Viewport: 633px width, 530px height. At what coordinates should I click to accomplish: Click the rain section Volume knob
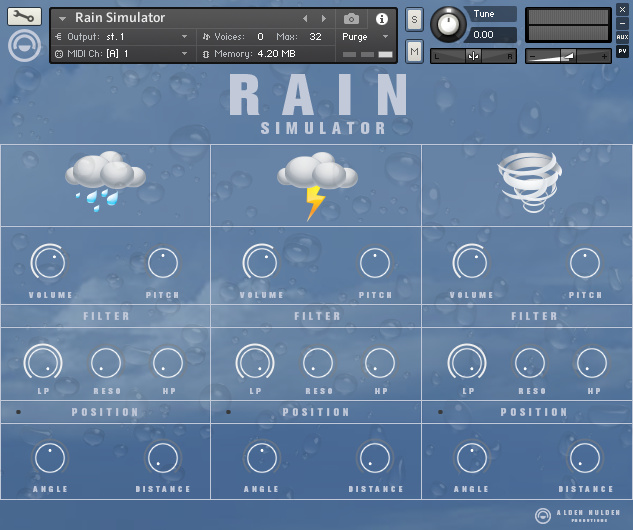(x=50, y=262)
